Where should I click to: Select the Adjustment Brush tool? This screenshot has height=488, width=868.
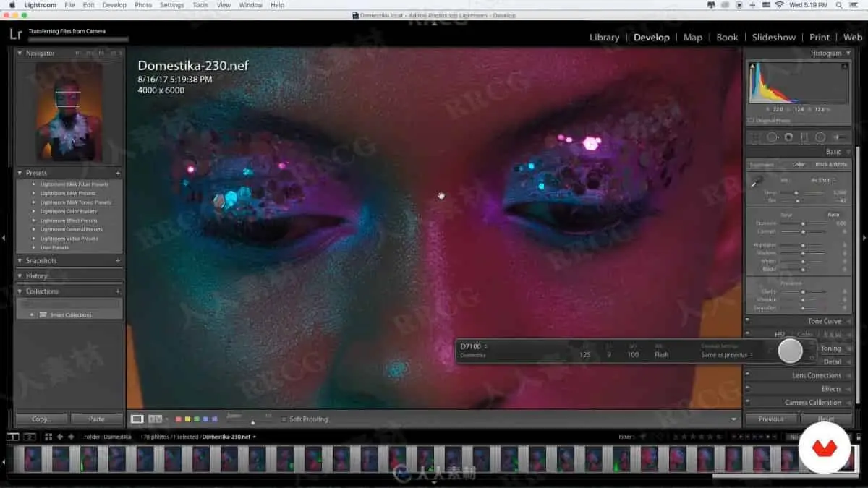(x=840, y=137)
